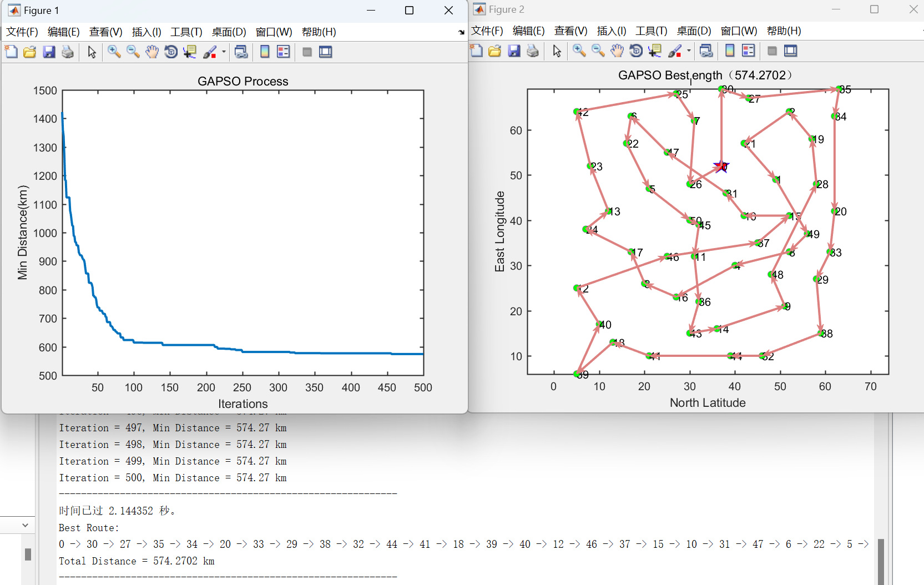Open brush color dropdown arrow in Figure 1

pyautogui.click(x=224, y=52)
